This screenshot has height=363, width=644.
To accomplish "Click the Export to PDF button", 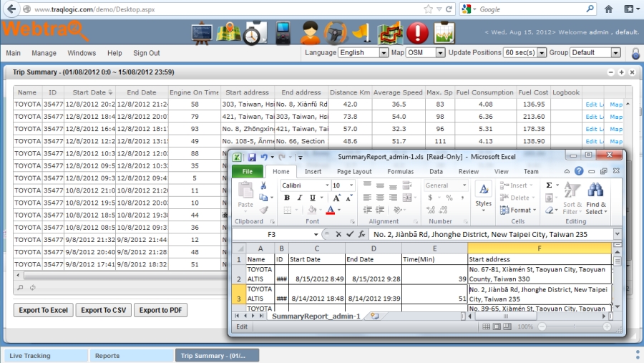I will [x=160, y=310].
